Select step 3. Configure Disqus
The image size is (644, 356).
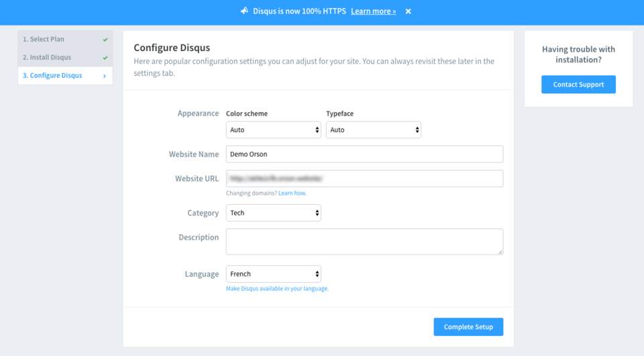(x=65, y=76)
